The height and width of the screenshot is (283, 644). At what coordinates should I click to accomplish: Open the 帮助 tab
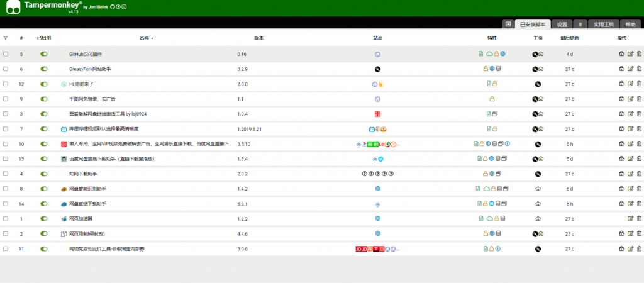(x=630, y=25)
